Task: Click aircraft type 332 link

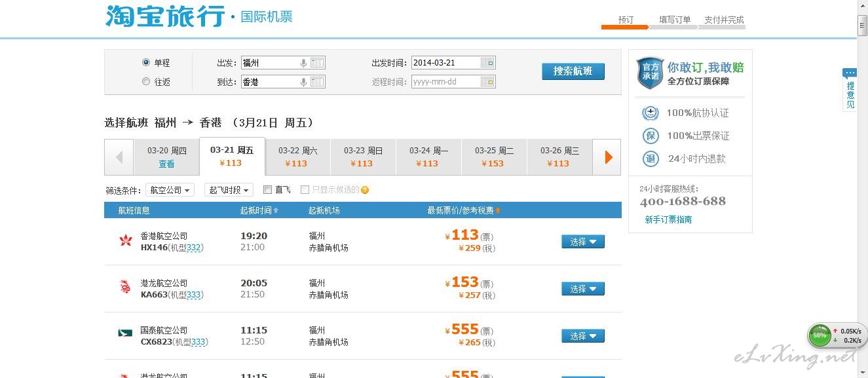Action: (194, 248)
